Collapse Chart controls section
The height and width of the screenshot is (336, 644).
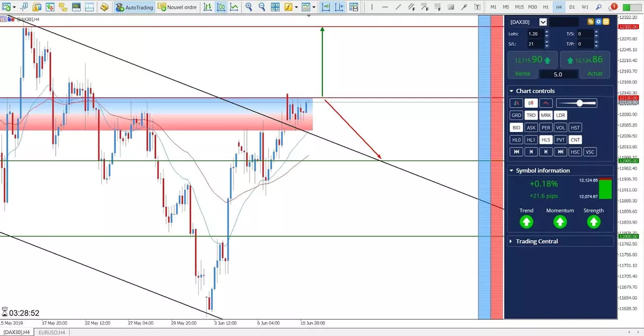click(x=512, y=91)
